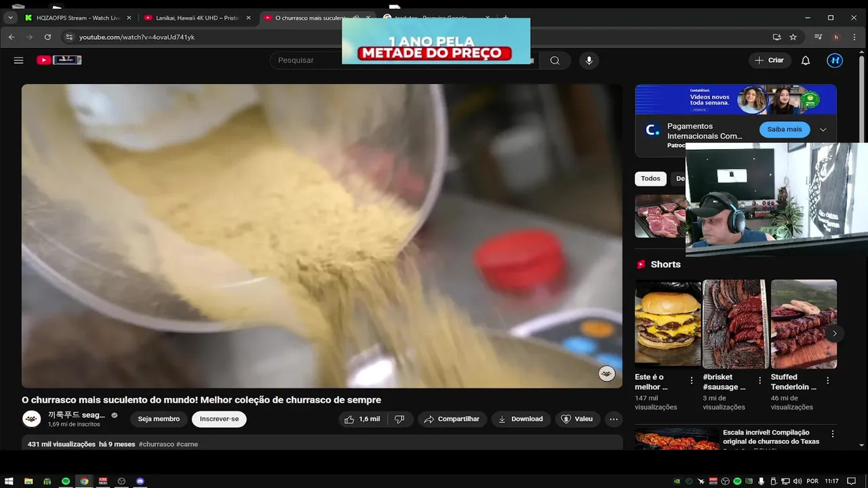
Task: Open options for '#brisket #sausage' short
Action: (760, 381)
